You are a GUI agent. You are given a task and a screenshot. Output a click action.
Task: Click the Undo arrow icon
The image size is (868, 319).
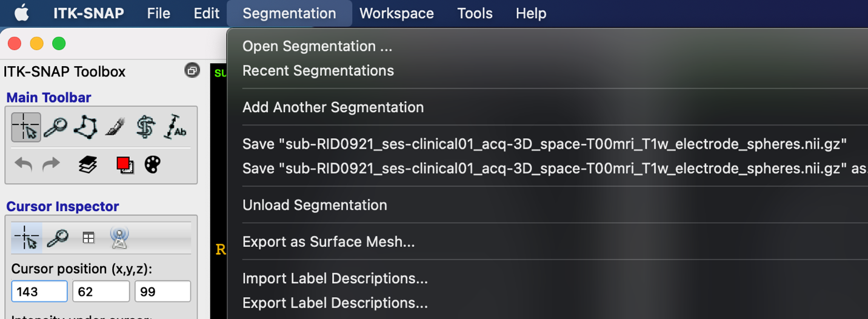coord(24,164)
